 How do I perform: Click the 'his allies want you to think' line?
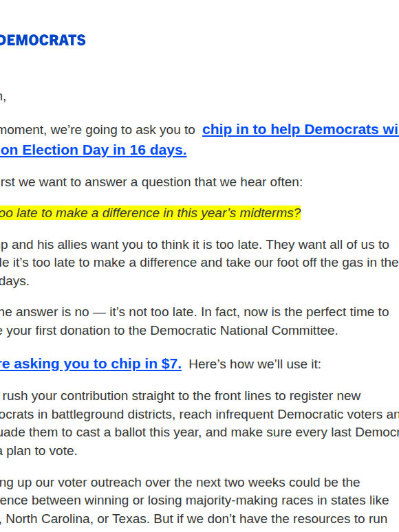point(194,245)
